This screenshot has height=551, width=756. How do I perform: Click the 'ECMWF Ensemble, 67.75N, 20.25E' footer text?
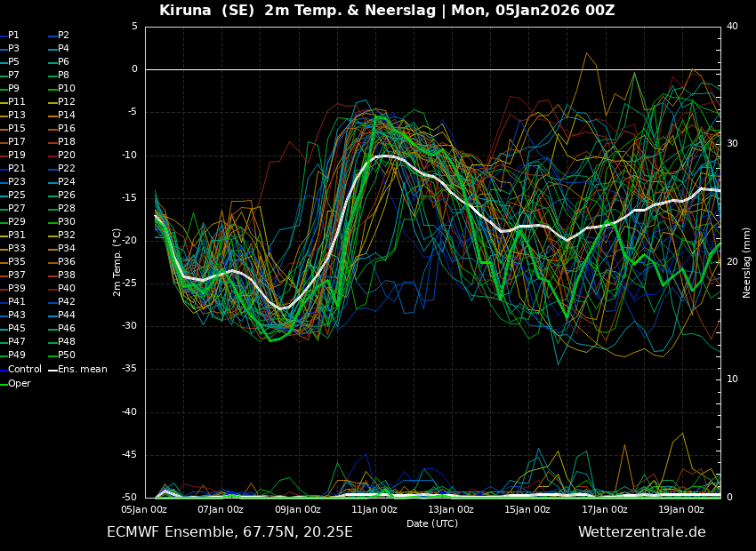point(230,532)
